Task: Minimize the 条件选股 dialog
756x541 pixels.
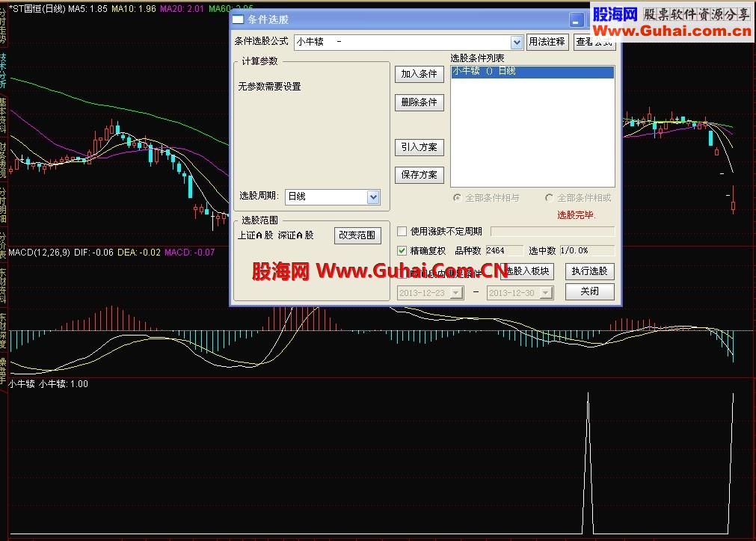Action: point(577,20)
